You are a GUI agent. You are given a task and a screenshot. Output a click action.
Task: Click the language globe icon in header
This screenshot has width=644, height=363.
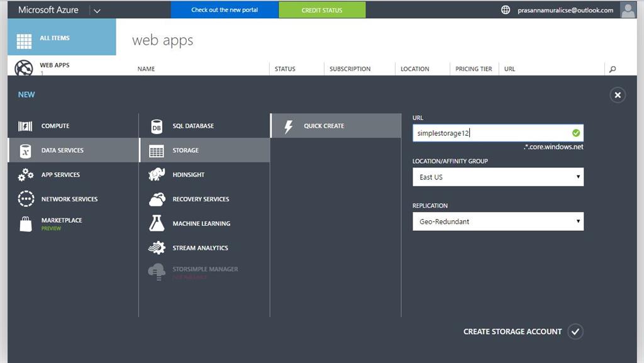(x=506, y=10)
